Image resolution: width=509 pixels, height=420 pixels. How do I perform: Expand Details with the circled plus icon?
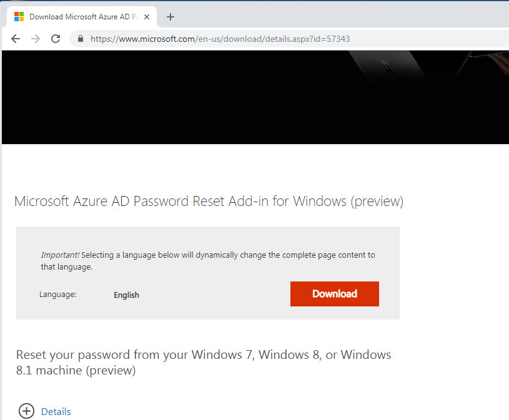click(x=26, y=411)
